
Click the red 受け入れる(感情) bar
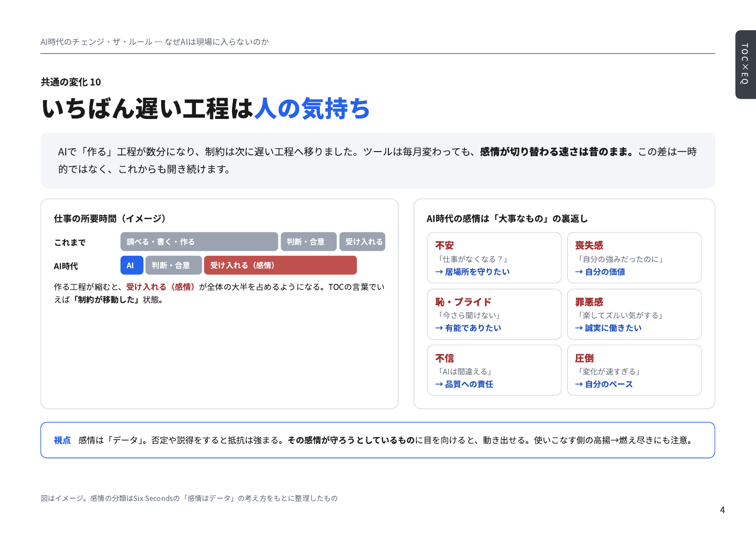point(280,265)
